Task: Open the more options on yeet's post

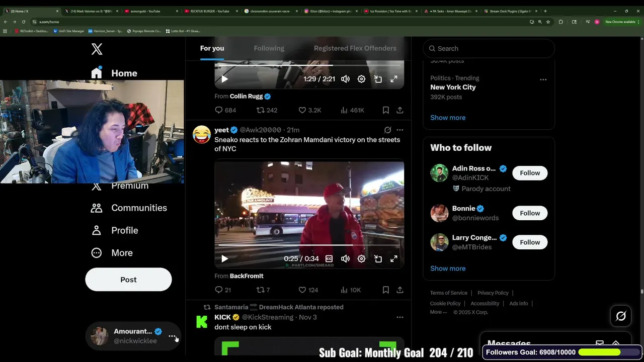Action: tap(399, 130)
